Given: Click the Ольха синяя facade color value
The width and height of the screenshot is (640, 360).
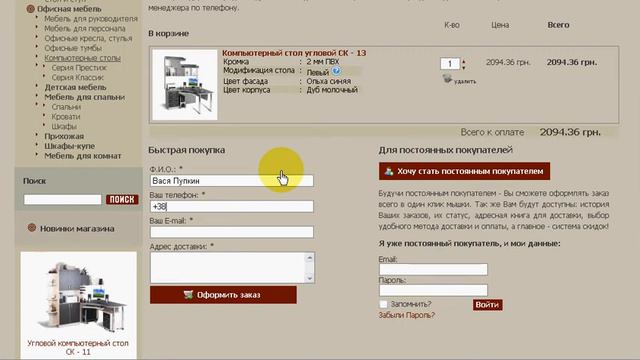Looking at the screenshot, I should click(x=329, y=81).
